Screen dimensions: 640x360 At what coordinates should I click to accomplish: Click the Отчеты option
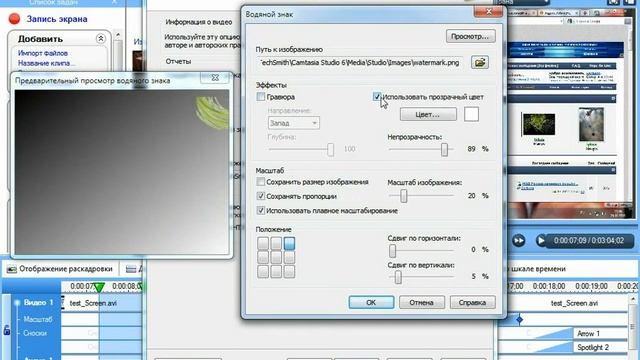click(x=178, y=61)
